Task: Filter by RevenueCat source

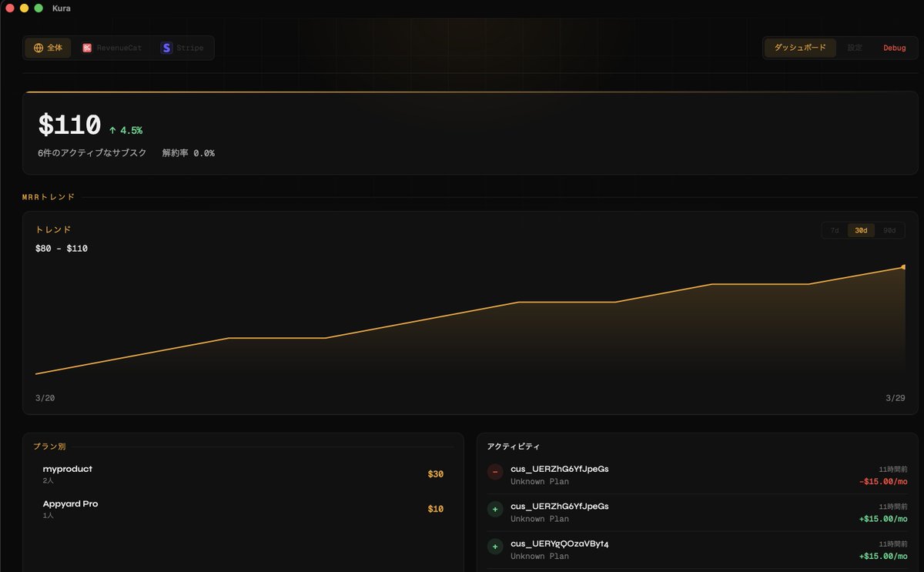Action: tap(112, 48)
